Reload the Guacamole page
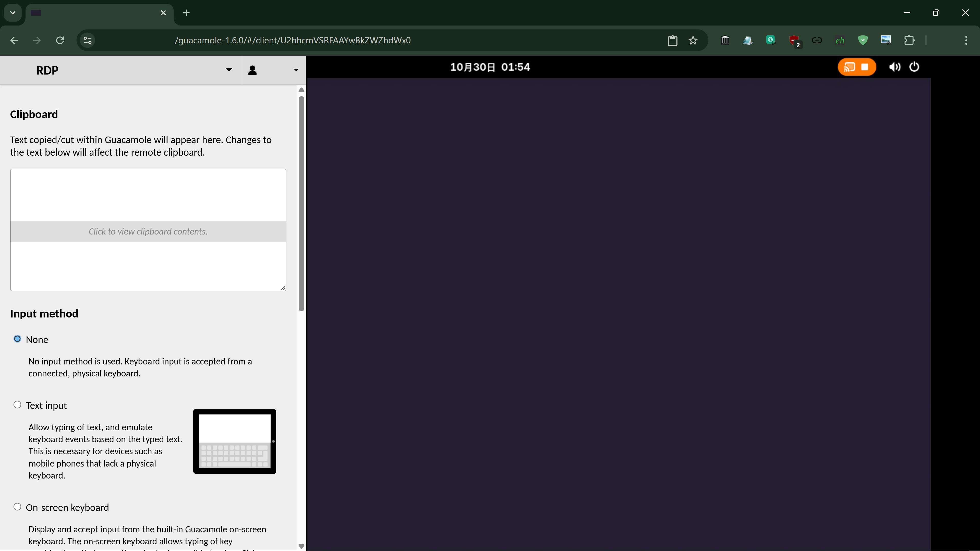Image resolution: width=980 pixels, height=551 pixels. tap(60, 40)
